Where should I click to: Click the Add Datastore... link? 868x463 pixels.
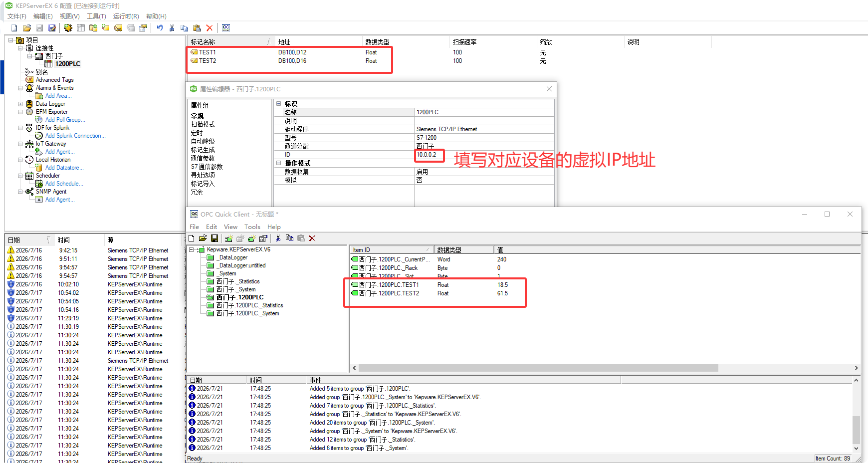pos(64,168)
